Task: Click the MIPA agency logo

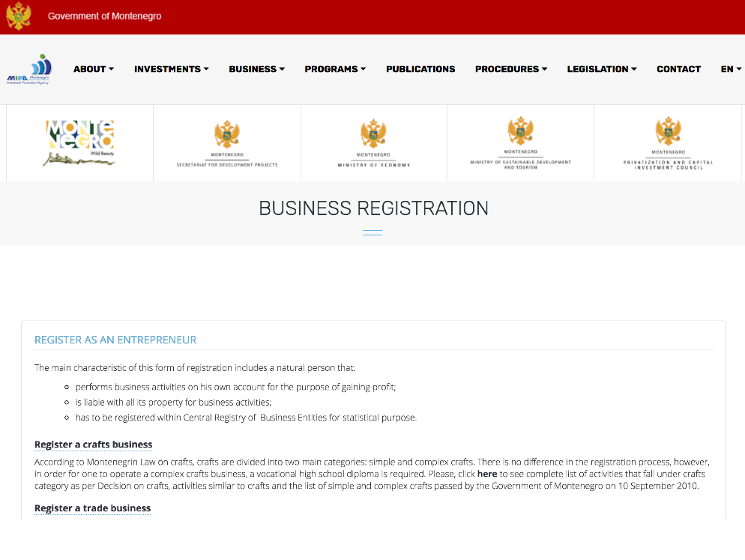Action: point(29,69)
